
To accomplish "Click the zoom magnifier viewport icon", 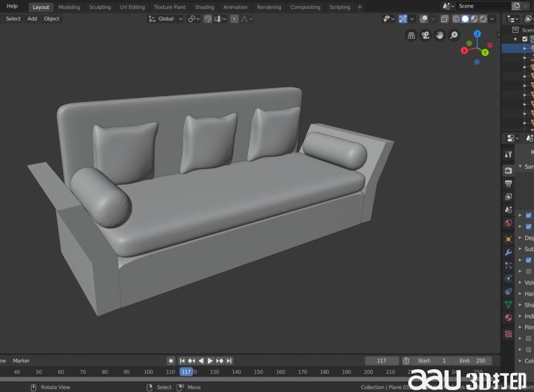I will tap(454, 35).
